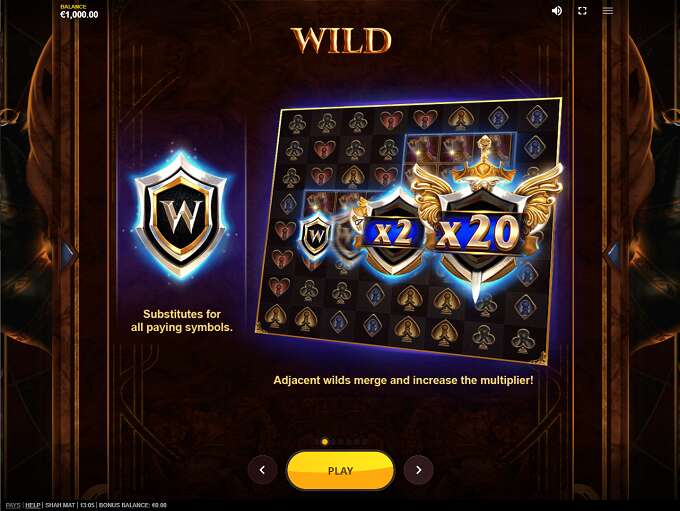Toggle fullscreen mode icon
680x511 pixels.
[582, 11]
